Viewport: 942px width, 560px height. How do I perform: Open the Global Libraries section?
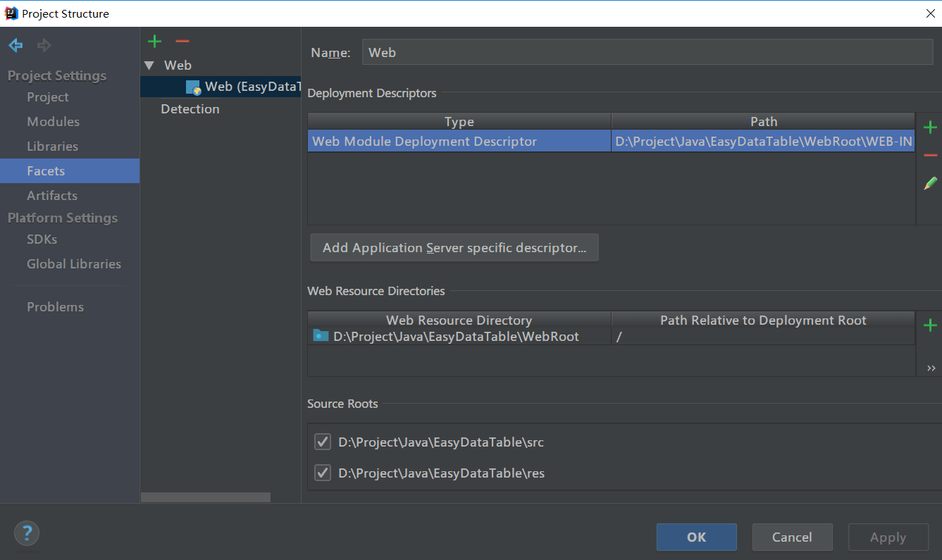tap(74, 264)
